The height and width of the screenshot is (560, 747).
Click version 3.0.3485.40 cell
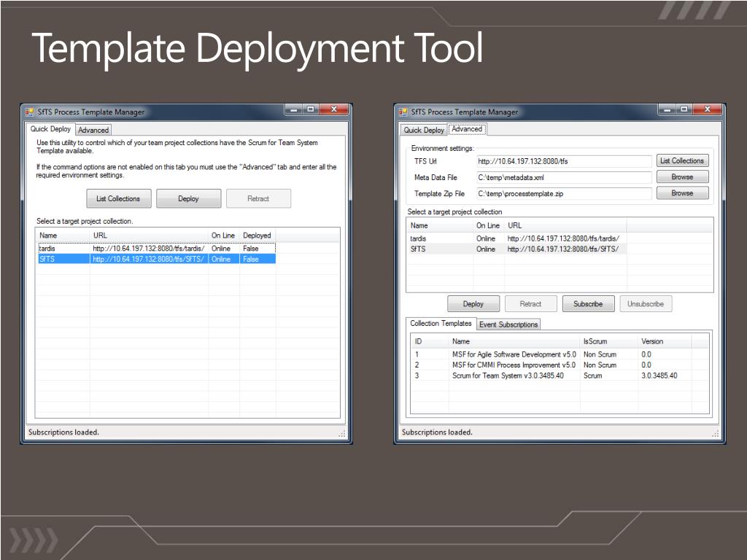tap(659, 376)
